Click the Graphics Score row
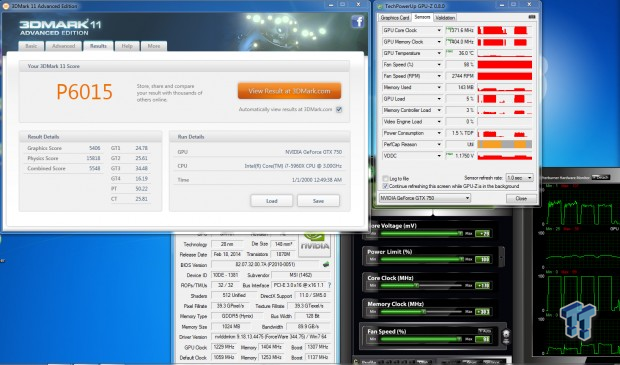Viewport: 620px width, 365px height. pos(64,148)
